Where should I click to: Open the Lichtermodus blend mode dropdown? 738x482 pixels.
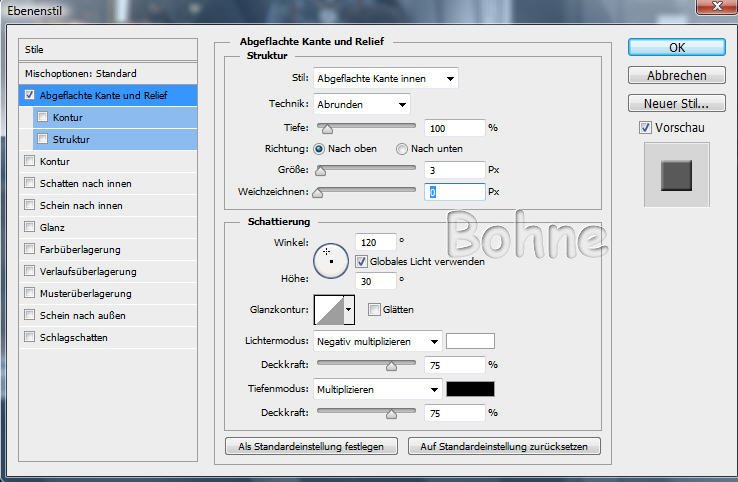tap(377, 341)
